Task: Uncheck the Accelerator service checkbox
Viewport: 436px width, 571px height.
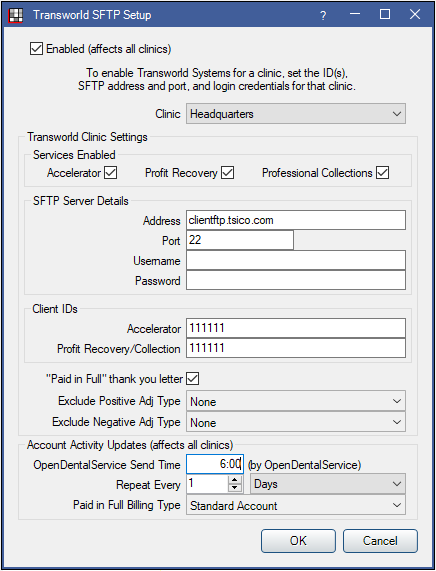Action: (x=111, y=173)
